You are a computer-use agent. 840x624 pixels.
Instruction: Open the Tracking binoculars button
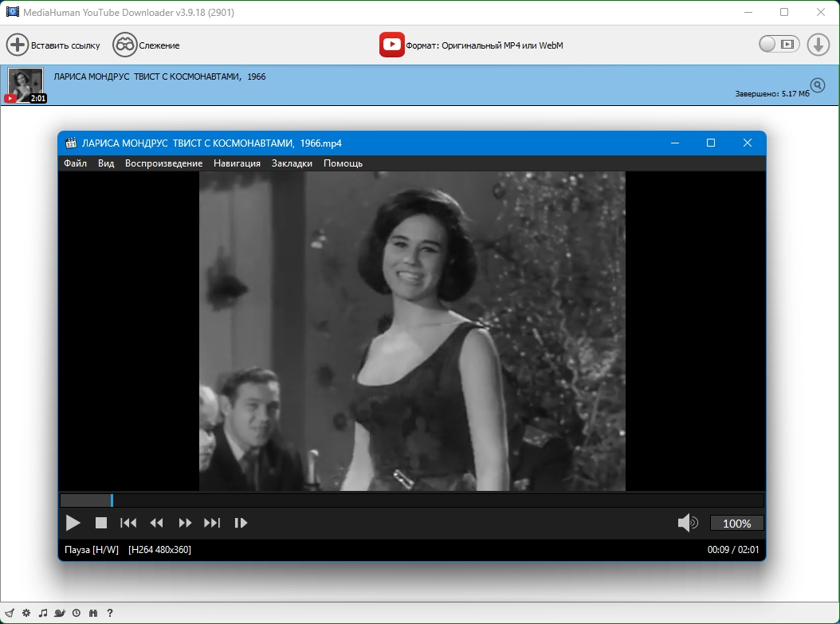pyautogui.click(x=125, y=45)
